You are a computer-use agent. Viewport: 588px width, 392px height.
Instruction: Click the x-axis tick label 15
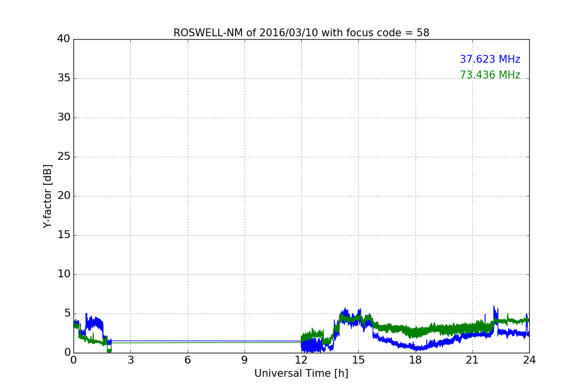pos(358,360)
